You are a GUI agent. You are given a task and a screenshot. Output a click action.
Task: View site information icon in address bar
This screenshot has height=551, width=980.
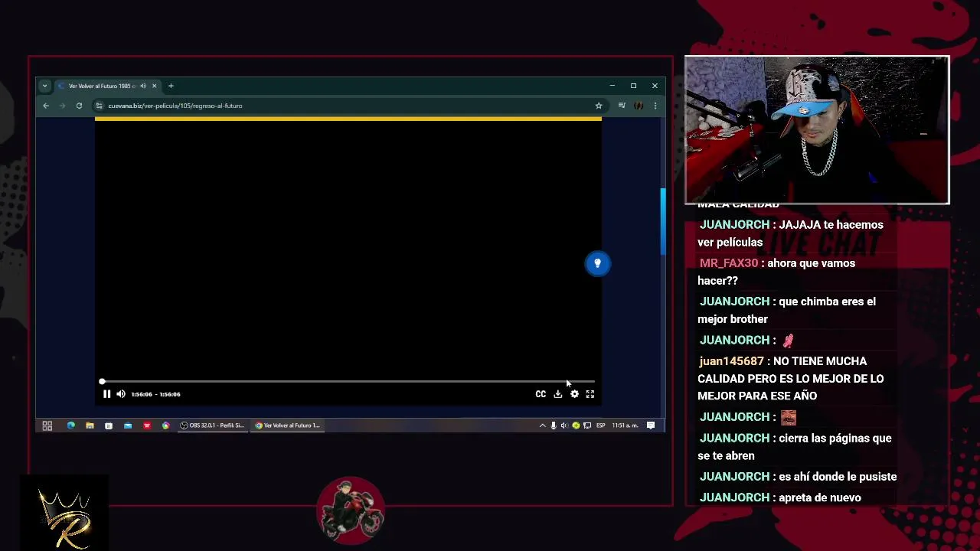pyautogui.click(x=99, y=106)
